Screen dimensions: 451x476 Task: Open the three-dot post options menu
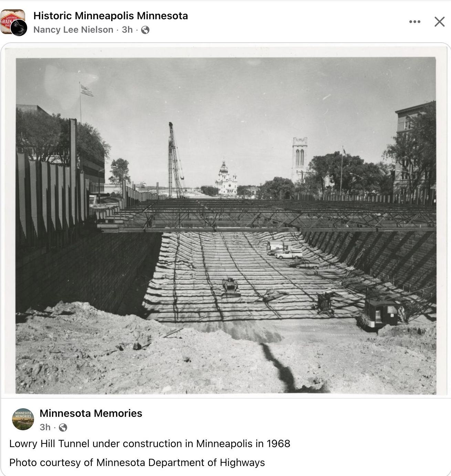(415, 22)
